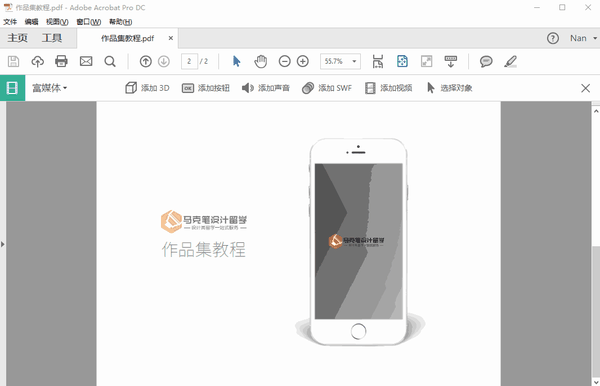Add a sticky note comment
The width and height of the screenshot is (600, 386).
coord(486,61)
